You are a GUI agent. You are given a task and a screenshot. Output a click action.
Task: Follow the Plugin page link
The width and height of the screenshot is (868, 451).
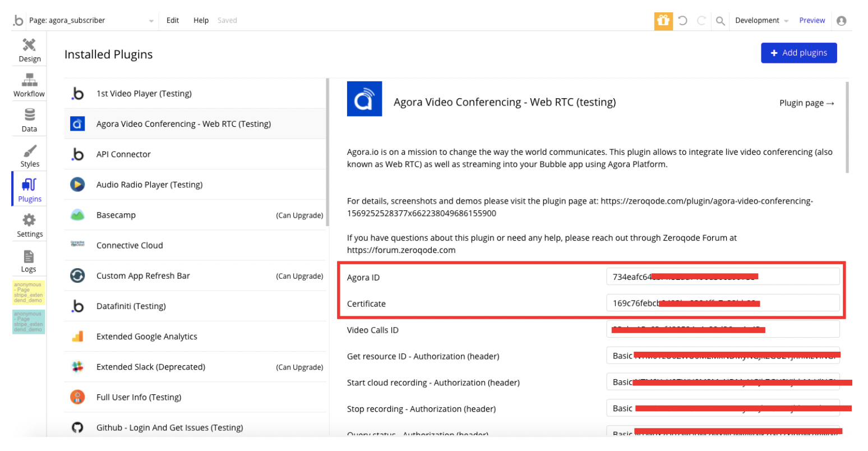(x=807, y=103)
